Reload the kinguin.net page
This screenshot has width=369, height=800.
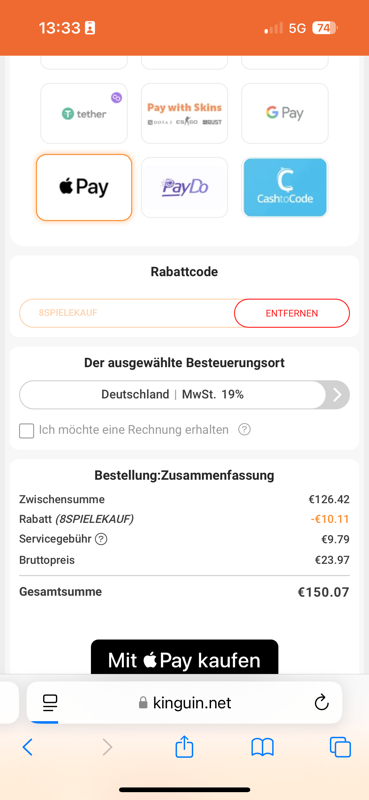(x=321, y=703)
